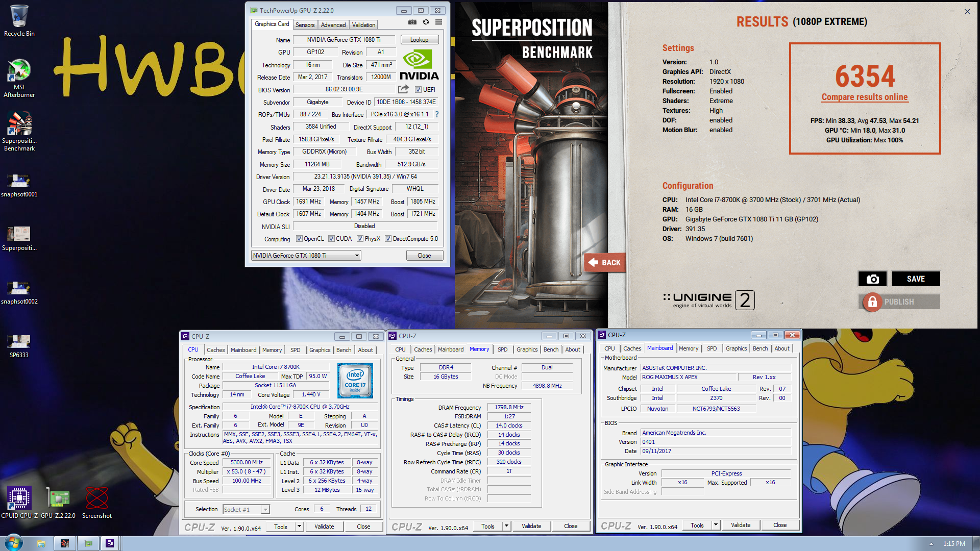Click the NVIDIA logo in GPU-Z
This screenshot has width=980, height=551.
419,65
